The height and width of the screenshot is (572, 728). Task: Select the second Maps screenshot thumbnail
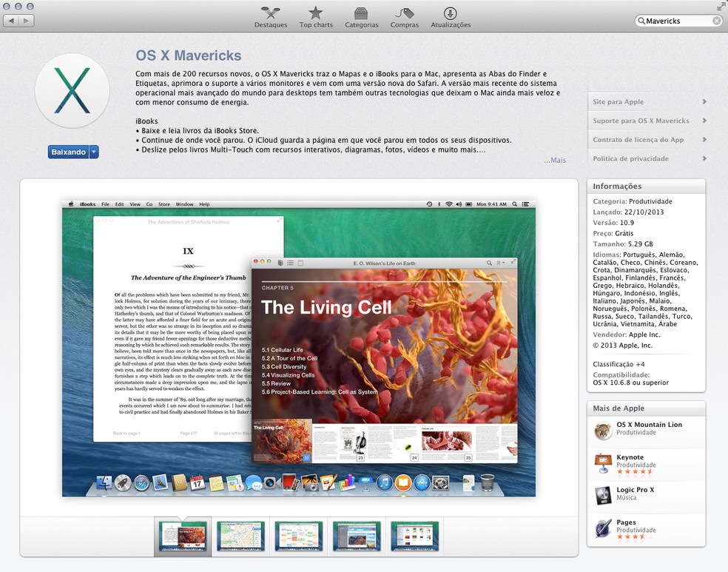point(240,536)
